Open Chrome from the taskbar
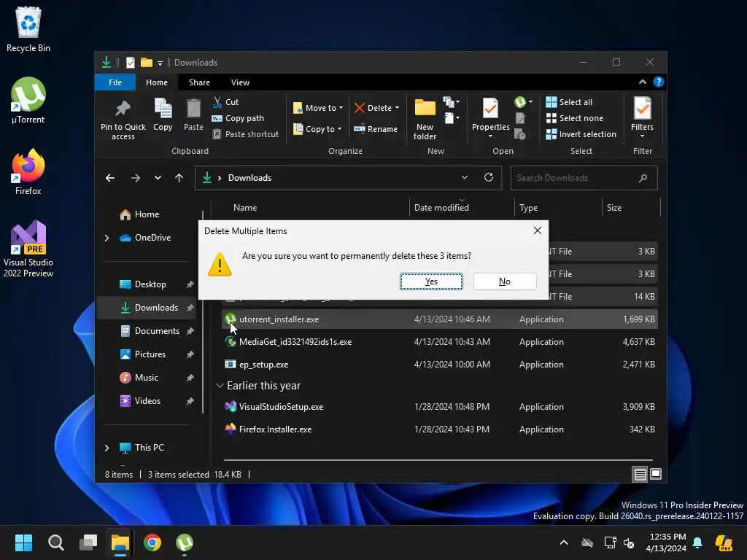747x560 pixels. click(152, 542)
